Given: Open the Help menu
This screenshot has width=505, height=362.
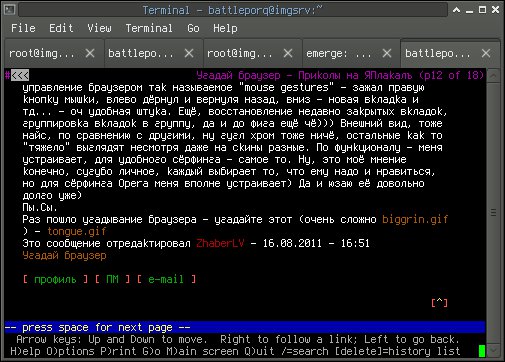Looking at the screenshot, I should [x=225, y=28].
